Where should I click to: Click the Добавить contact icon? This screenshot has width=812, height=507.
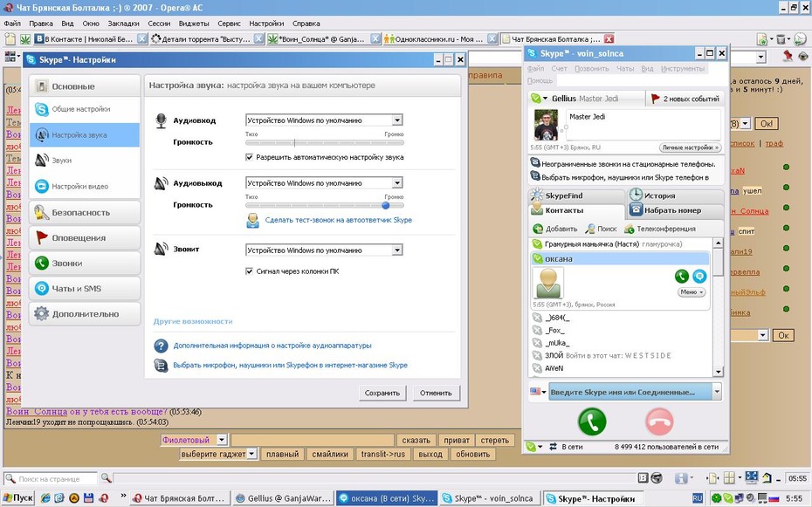(538, 229)
